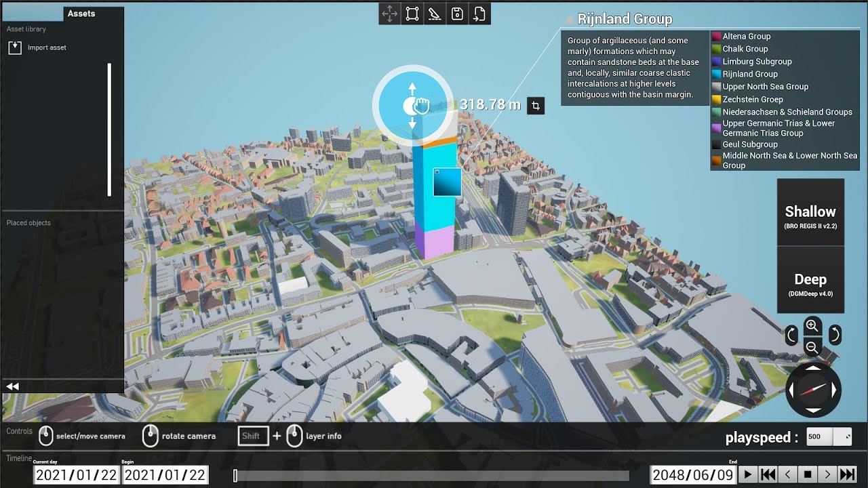Click the export file icon
The width and height of the screenshot is (868, 488).
[x=479, y=14]
